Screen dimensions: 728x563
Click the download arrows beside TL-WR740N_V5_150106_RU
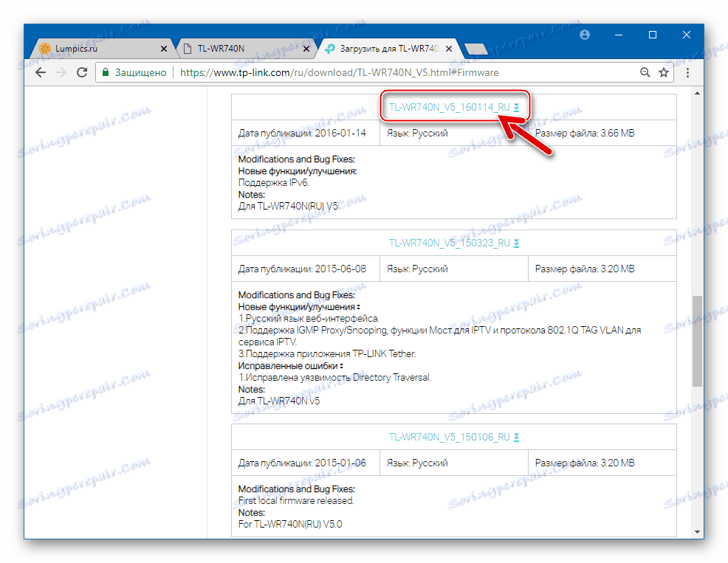pos(516,438)
